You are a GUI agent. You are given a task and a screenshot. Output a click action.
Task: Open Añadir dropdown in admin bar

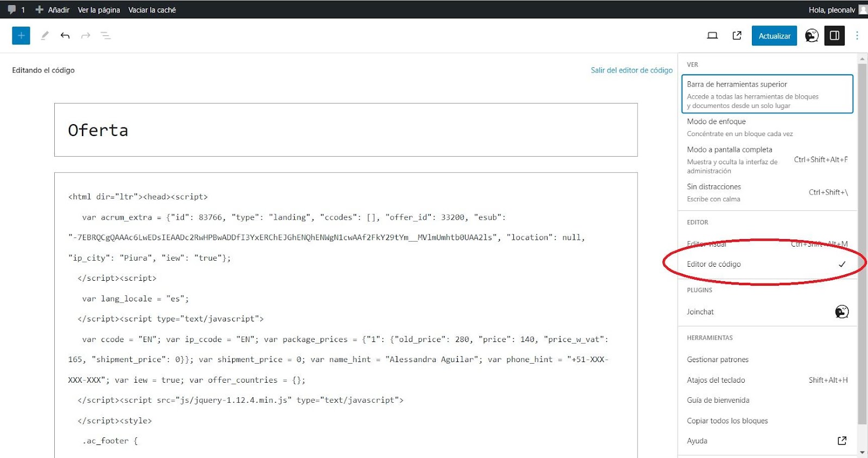(53, 10)
